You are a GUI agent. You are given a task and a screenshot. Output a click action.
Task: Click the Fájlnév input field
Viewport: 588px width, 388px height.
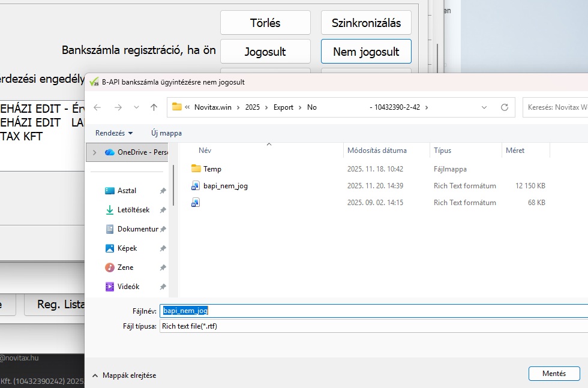pos(372,311)
